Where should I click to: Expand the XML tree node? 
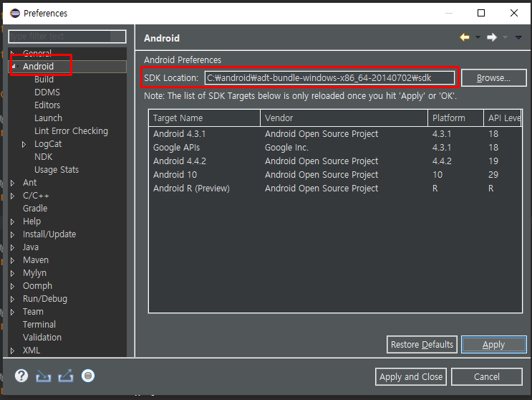pos(13,351)
